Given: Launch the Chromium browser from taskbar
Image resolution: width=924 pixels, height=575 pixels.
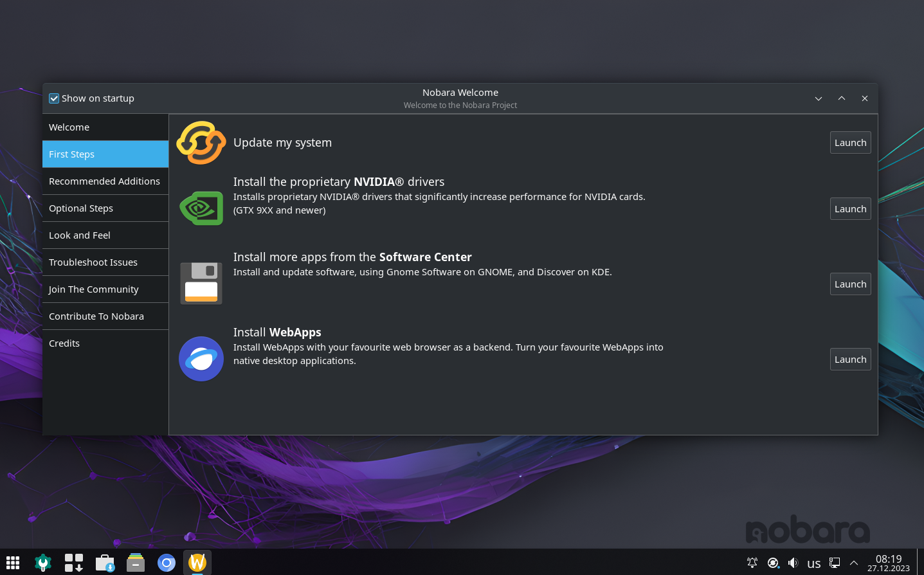Looking at the screenshot, I should 167,563.
